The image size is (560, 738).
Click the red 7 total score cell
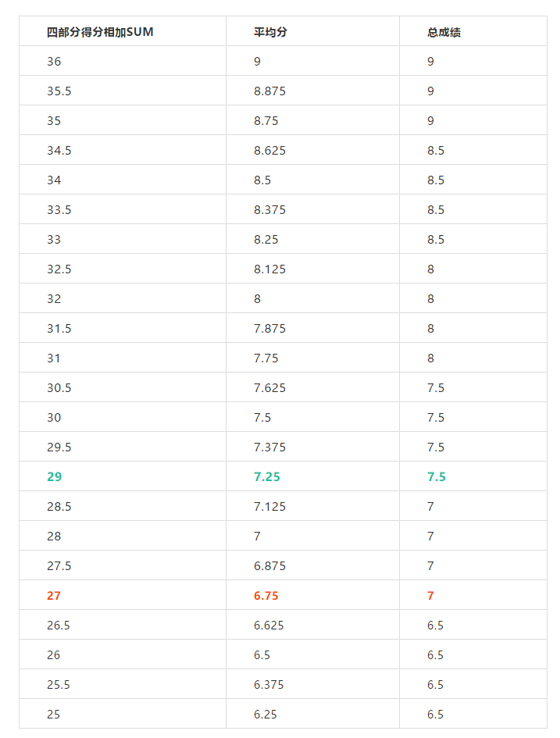coord(473,595)
